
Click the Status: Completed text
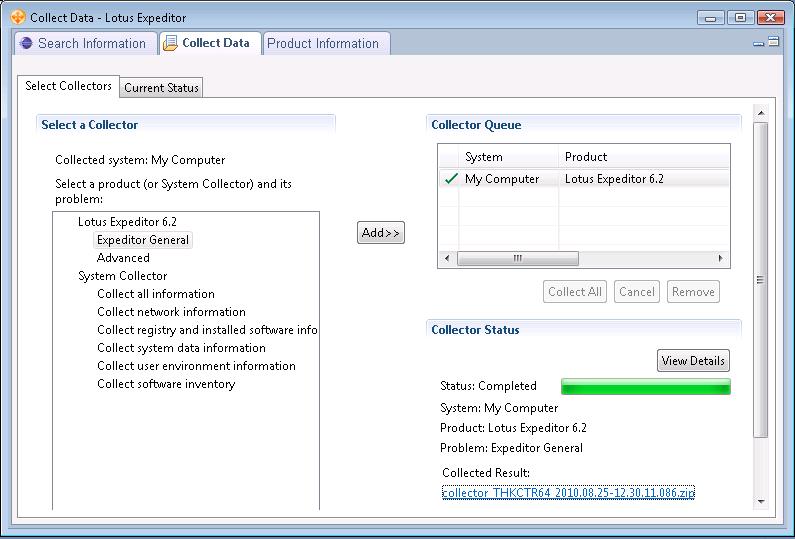[488, 386]
